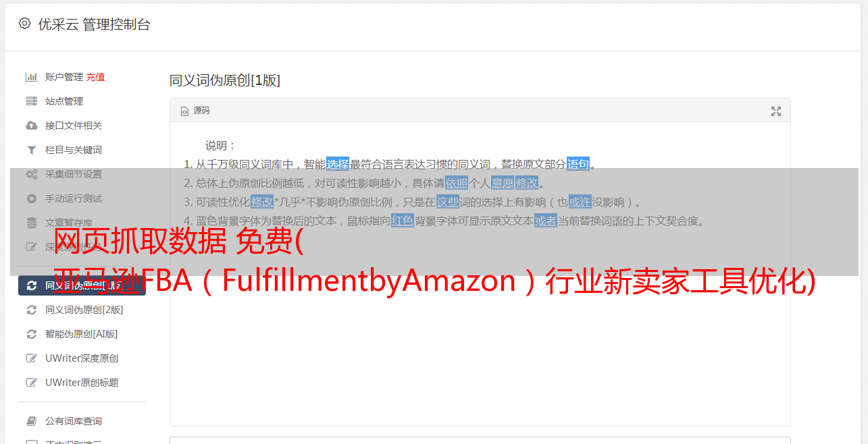Click the 文章暂存库 database icon
The height and width of the screenshot is (444, 868).
pos(31,223)
